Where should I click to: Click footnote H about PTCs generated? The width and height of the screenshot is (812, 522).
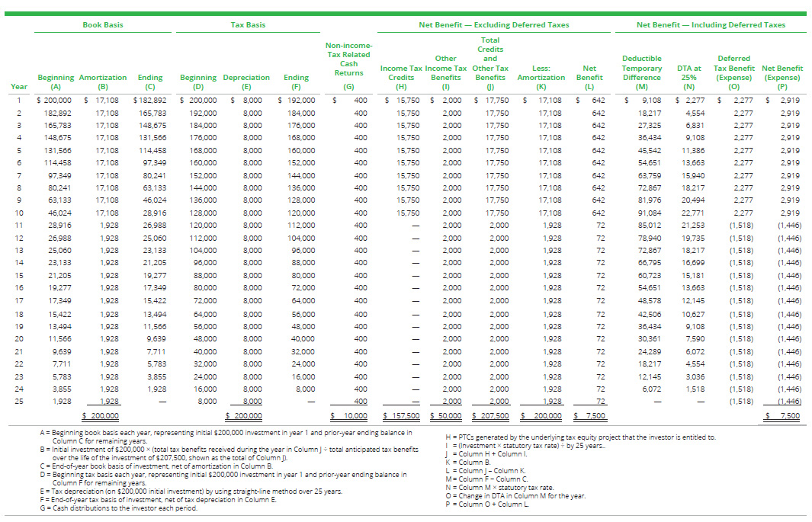pyautogui.click(x=579, y=437)
